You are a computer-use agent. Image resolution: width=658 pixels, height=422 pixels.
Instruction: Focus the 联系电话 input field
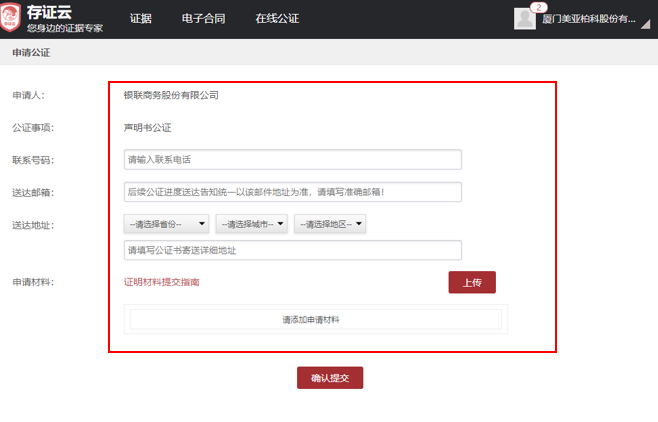(293, 159)
